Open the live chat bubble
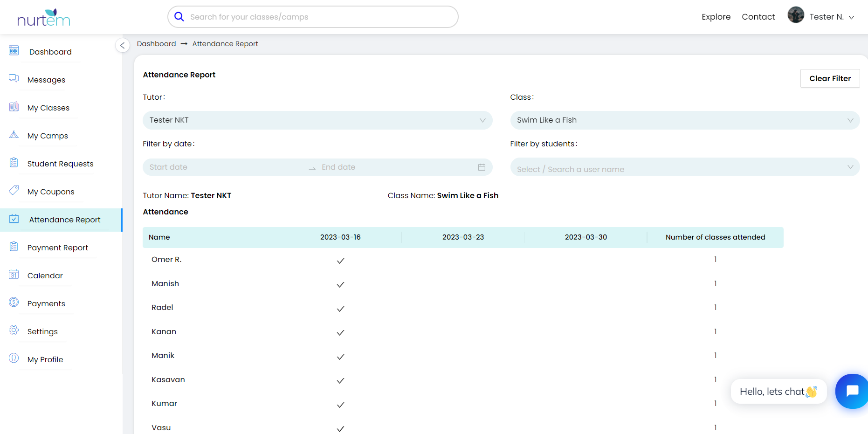Viewport: 868px width, 434px height. tap(852, 391)
